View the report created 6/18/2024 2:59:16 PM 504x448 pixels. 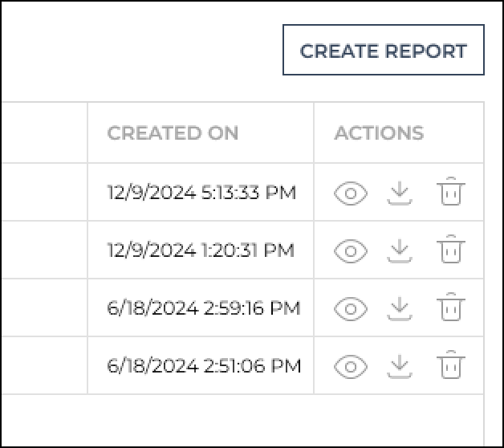351,309
